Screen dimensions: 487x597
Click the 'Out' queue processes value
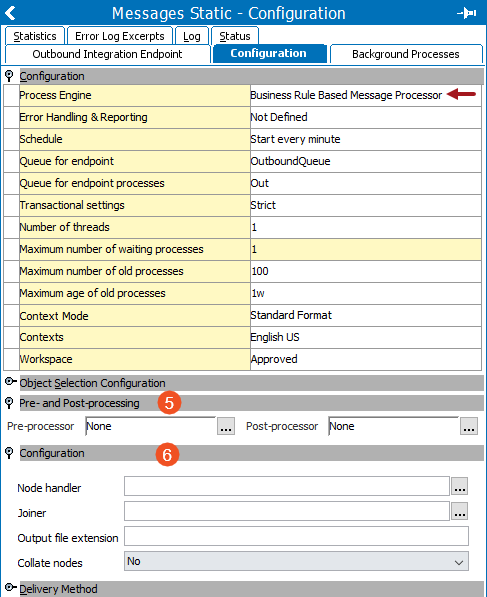(x=260, y=183)
